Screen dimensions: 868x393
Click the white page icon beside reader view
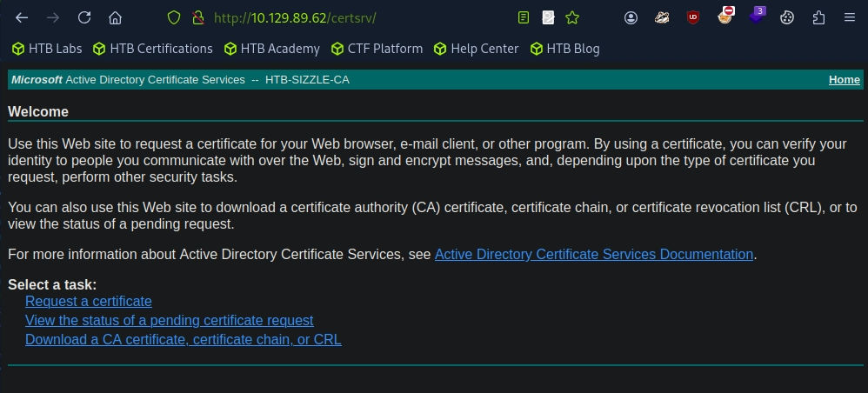pyautogui.click(x=548, y=17)
